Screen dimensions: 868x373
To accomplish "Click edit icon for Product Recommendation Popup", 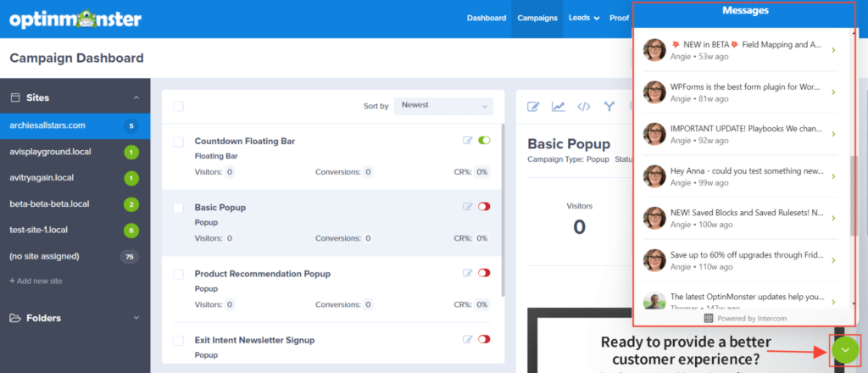I will 467,273.
